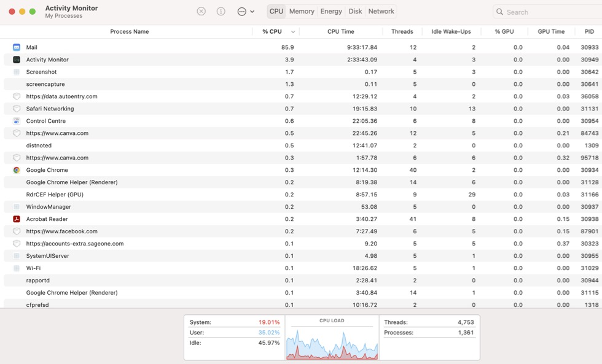The width and height of the screenshot is (602, 364).
Task: Click the facebook.com shield icon
Action: 17,231
